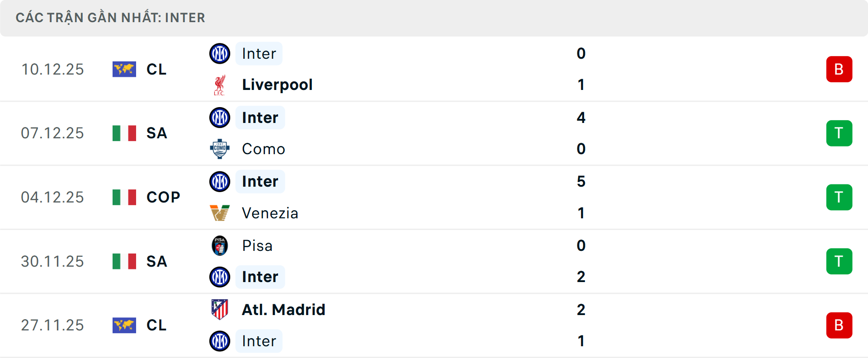Click Italy flag icon for 07.12.25 match
Screen dimensions: 868x358
pos(124,133)
